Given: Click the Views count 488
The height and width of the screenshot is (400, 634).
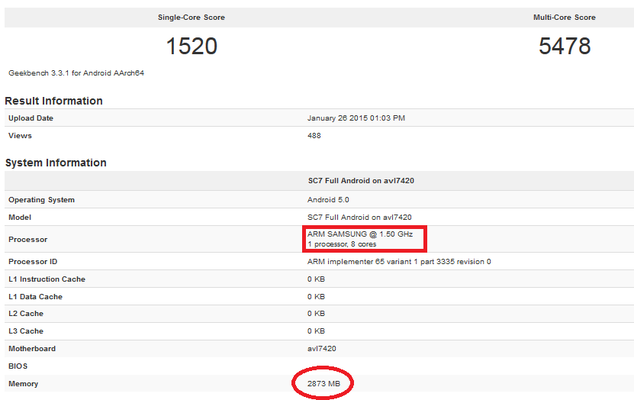Looking at the screenshot, I should point(314,135).
